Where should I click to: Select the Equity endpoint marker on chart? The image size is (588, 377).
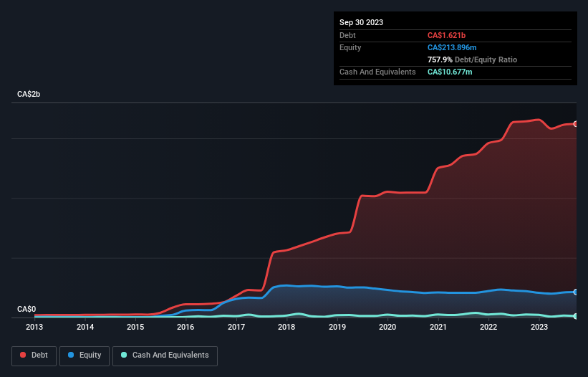click(576, 292)
